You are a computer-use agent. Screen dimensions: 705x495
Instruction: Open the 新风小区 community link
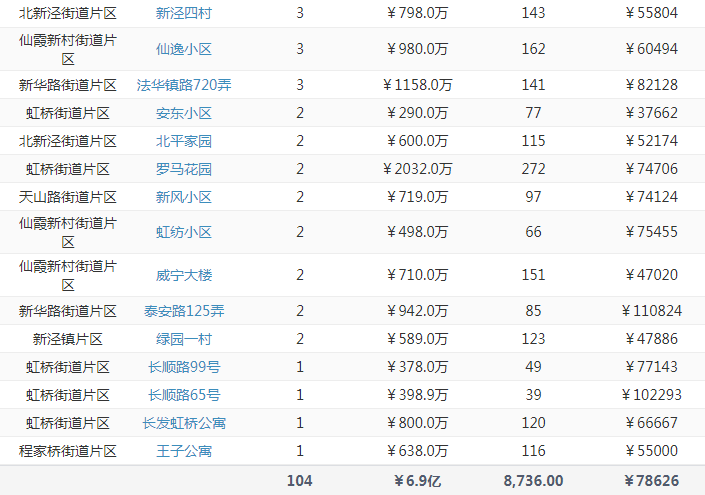183,197
